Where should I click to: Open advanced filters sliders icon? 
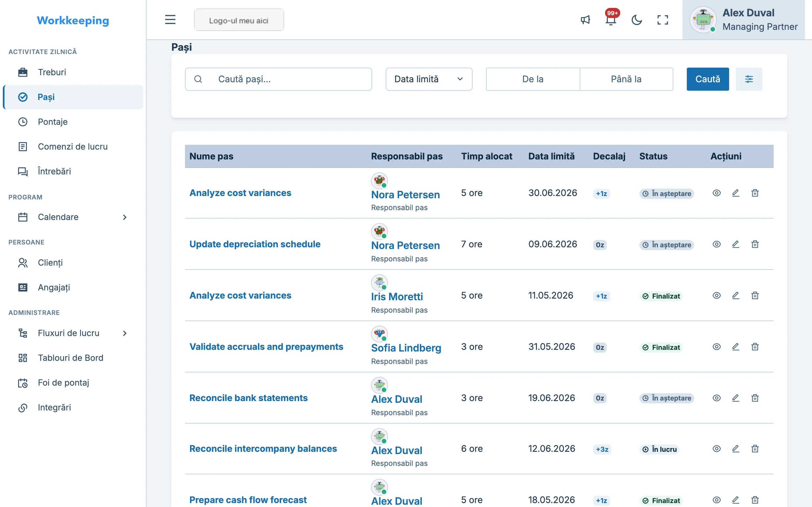(x=749, y=79)
